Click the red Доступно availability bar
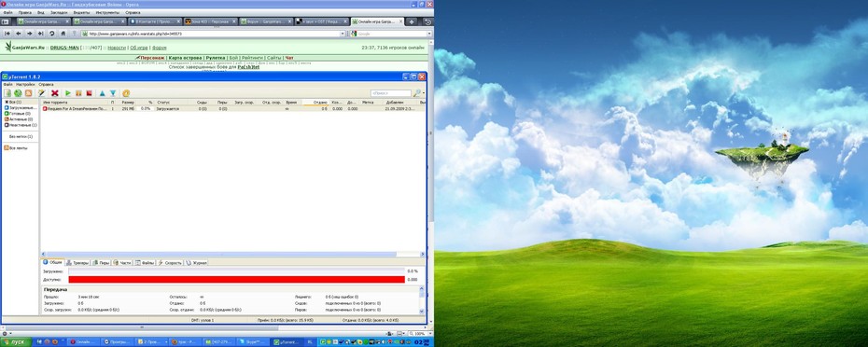This screenshot has width=868, height=347. (x=236, y=280)
